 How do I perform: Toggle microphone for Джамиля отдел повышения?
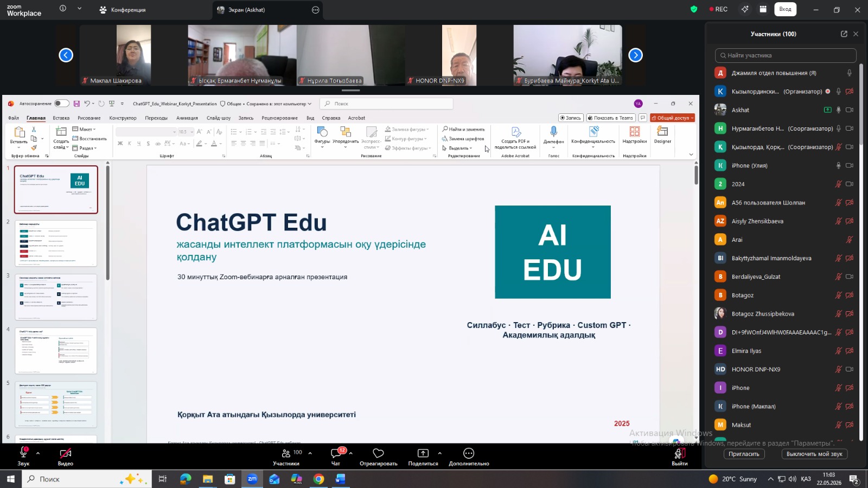[850, 73]
